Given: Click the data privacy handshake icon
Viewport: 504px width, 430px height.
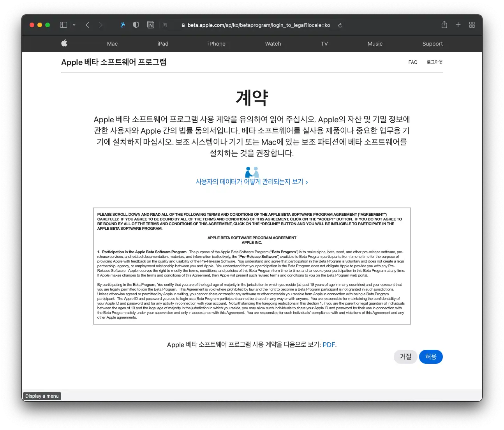Looking at the screenshot, I should 252,172.
